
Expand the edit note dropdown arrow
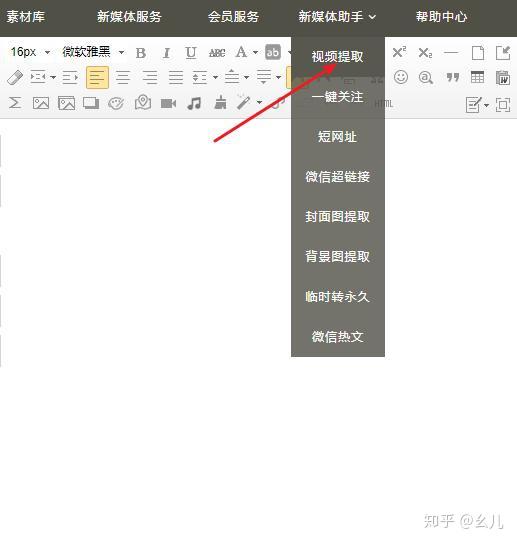tap(486, 105)
